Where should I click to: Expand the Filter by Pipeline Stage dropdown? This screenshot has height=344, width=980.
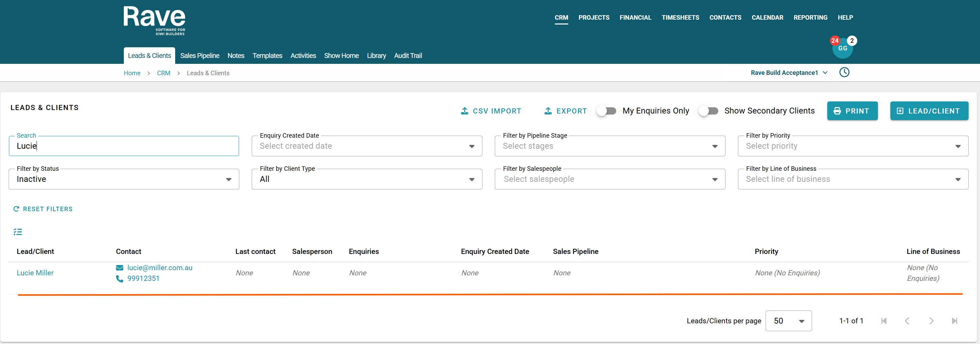click(x=609, y=146)
